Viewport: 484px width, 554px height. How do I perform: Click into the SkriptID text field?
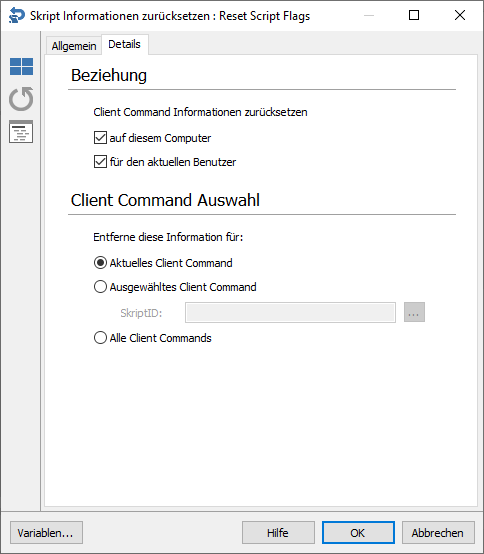tap(290, 312)
